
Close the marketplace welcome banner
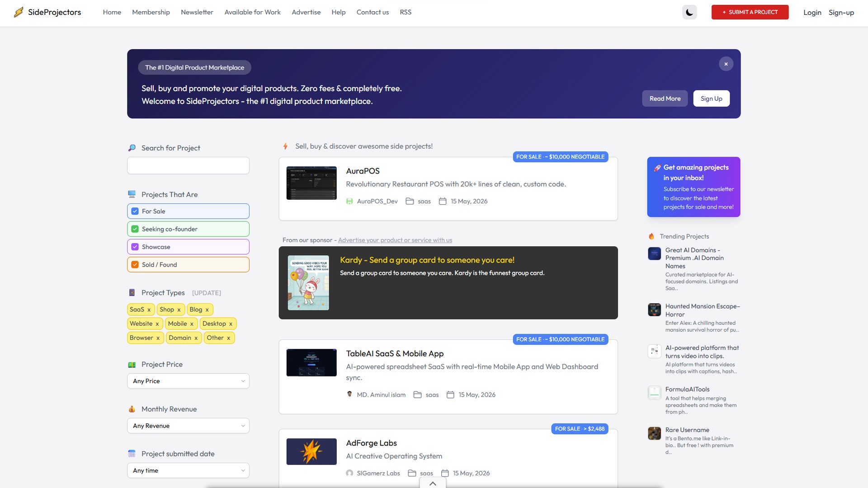[x=726, y=64]
